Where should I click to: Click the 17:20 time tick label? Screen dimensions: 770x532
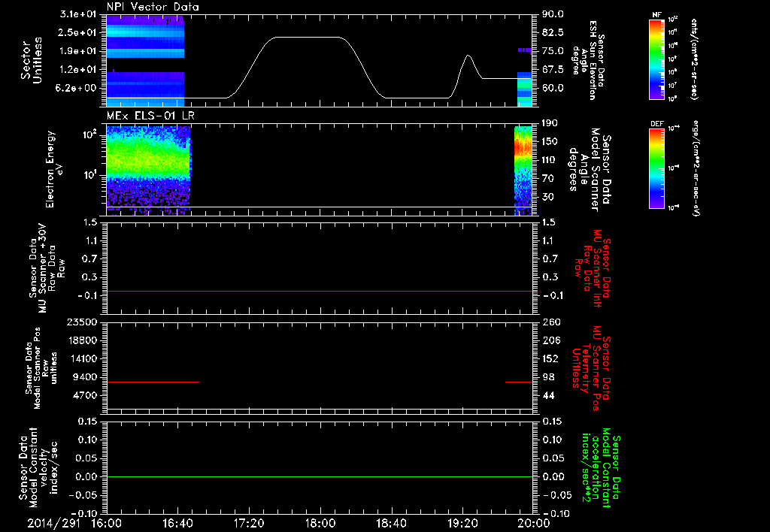[248, 523]
